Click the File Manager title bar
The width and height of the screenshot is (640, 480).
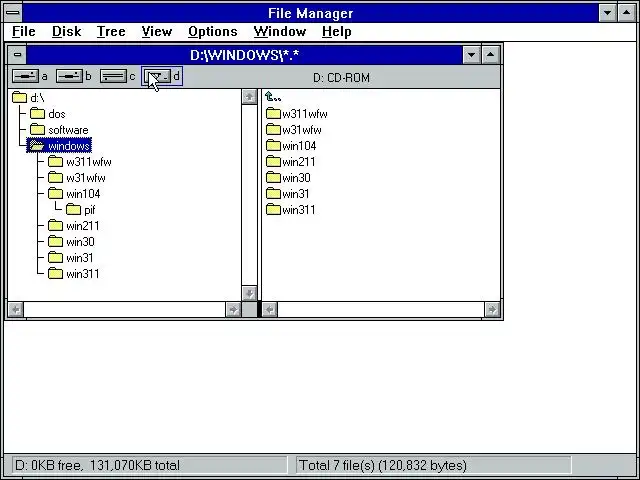tap(311, 13)
